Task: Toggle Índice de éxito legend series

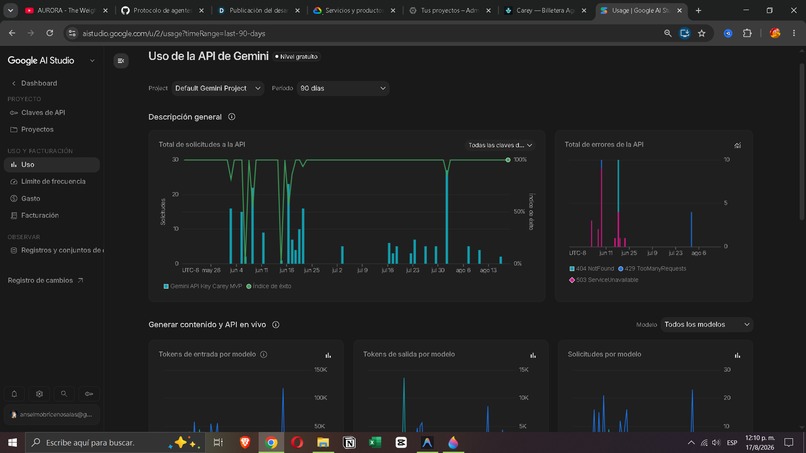Action: (x=269, y=286)
